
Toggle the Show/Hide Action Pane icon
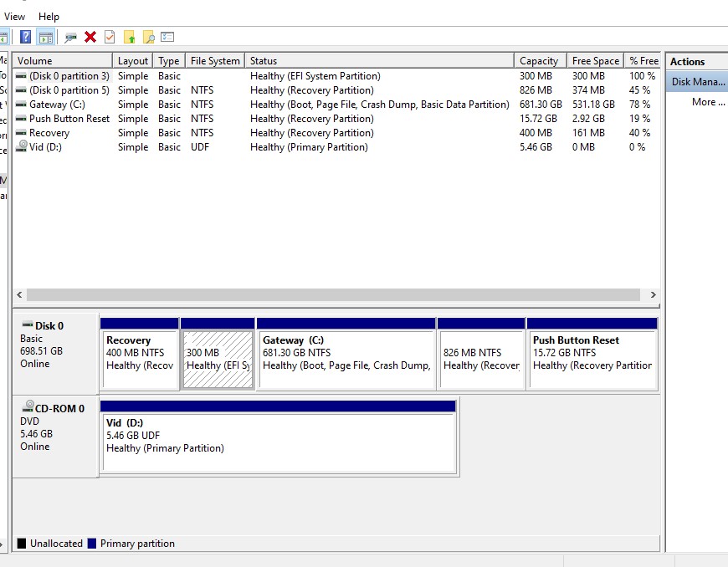coord(46,37)
